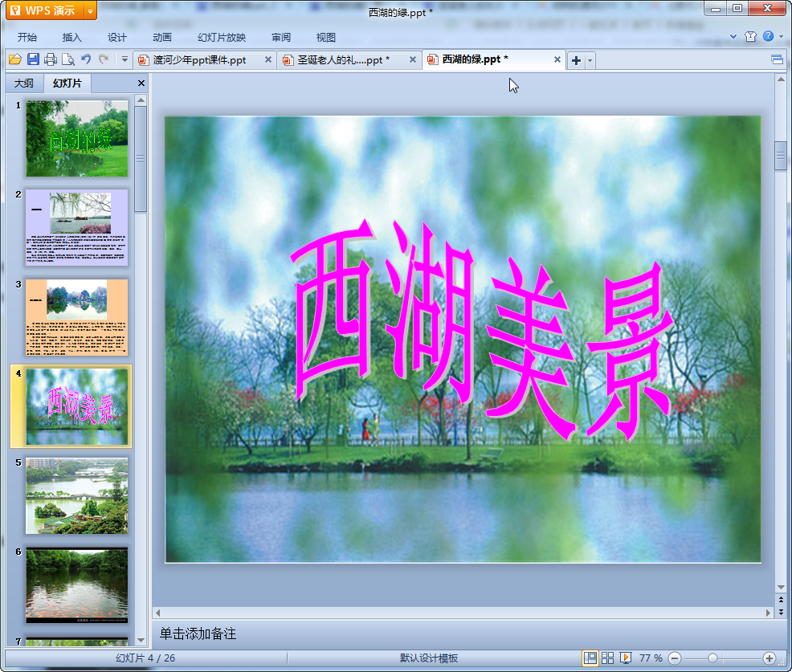Expand the quick access toolbar customize arrow

click(x=125, y=59)
